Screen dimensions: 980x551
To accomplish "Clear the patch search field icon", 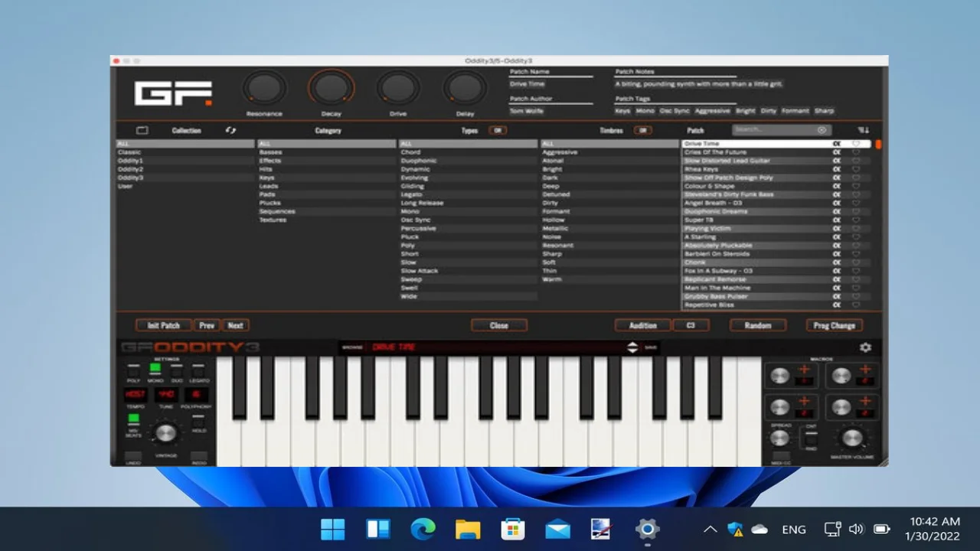I will click(822, 130).
